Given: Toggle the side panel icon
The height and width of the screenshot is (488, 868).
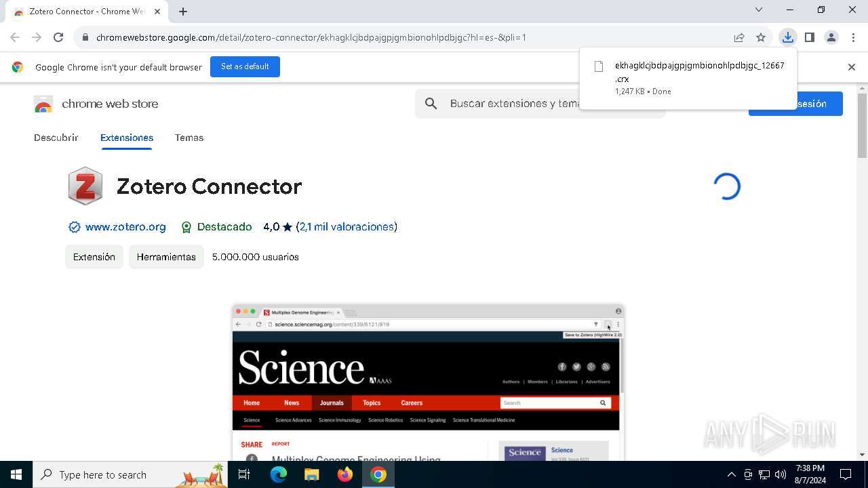Looking at the screenshot, I should [810, 37].
